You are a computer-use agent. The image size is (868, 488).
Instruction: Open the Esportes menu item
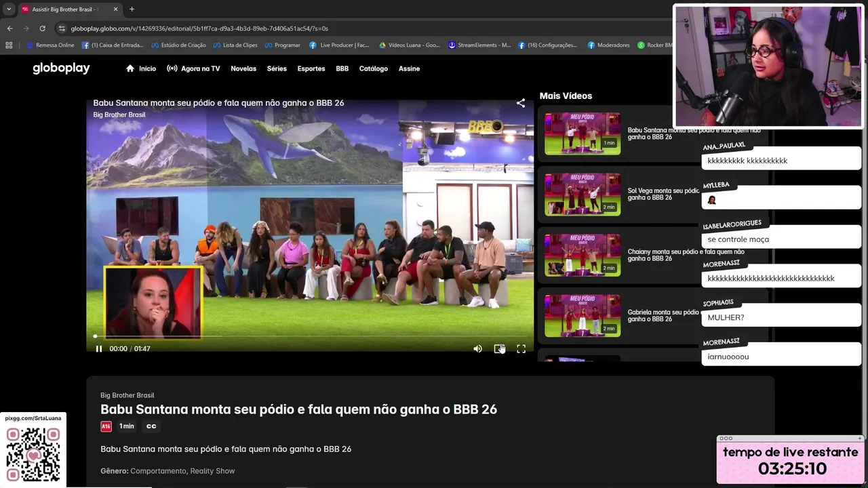(x=311, y=68)
